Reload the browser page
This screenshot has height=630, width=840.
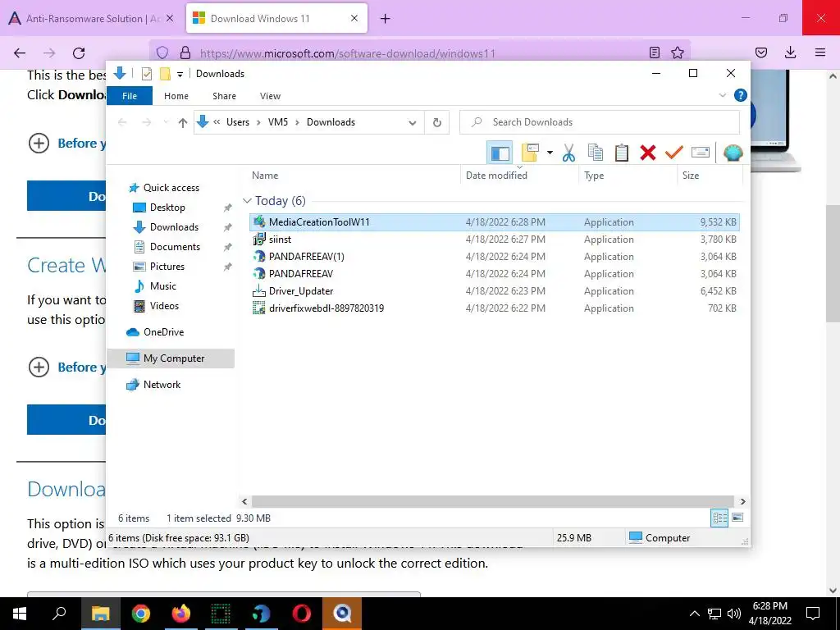coord(79,53)
